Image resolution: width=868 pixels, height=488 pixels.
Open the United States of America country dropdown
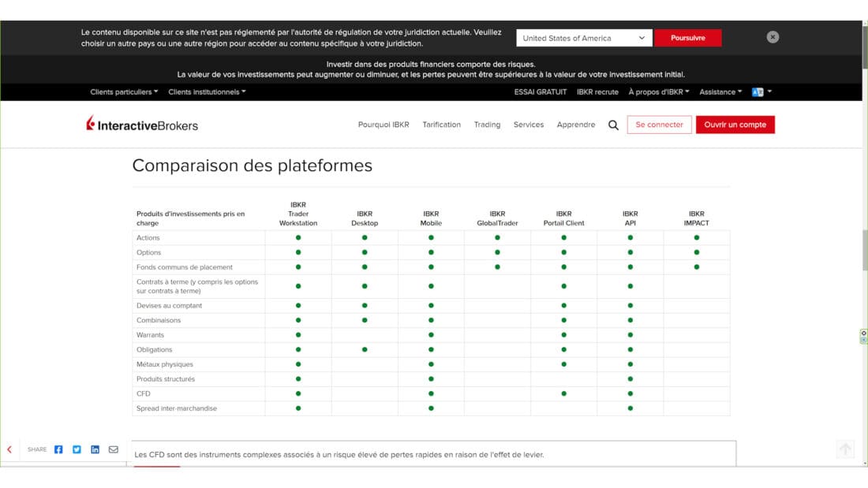coord(584,38)
